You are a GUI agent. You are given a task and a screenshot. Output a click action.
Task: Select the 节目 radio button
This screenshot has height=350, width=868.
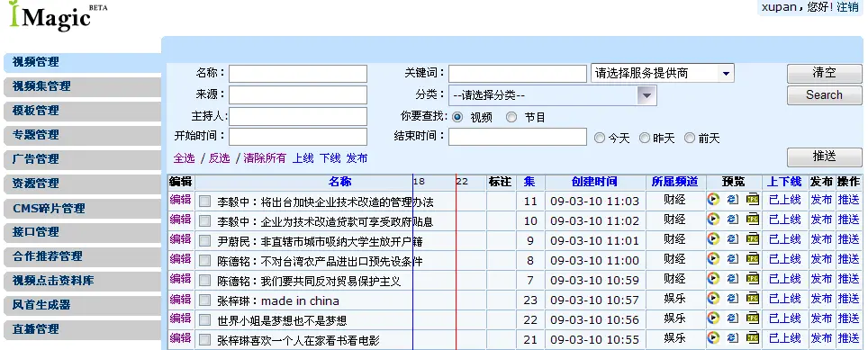click(511, 117)
